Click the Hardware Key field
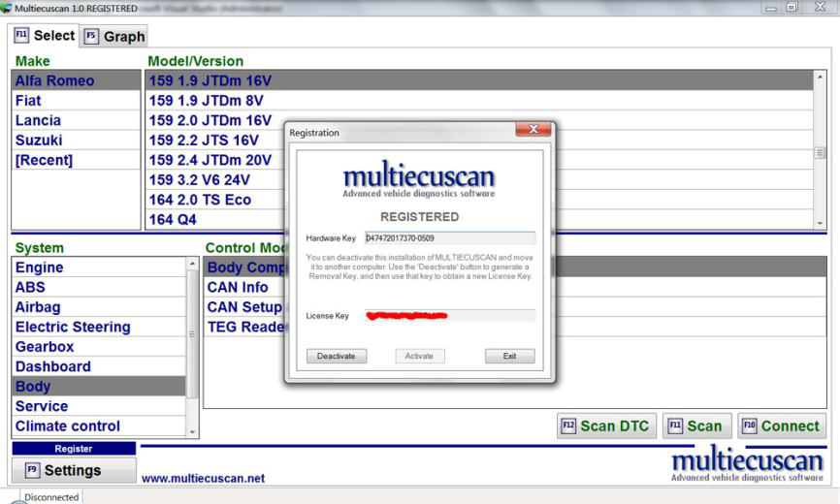Screen dimensions: 840x504 click(449, 237)
